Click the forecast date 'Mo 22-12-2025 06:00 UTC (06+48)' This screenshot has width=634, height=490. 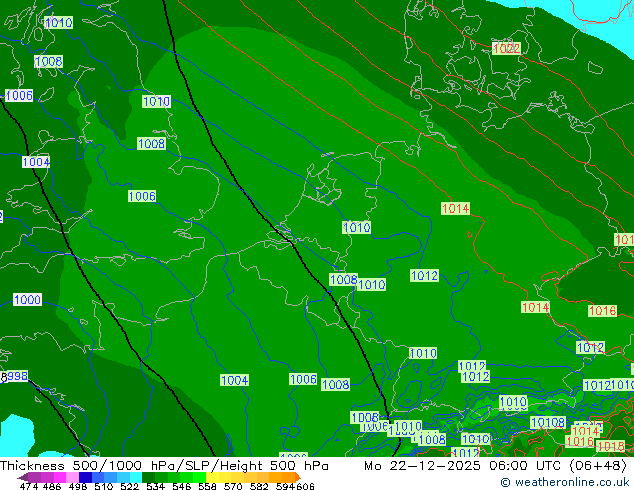click(495, 466)
